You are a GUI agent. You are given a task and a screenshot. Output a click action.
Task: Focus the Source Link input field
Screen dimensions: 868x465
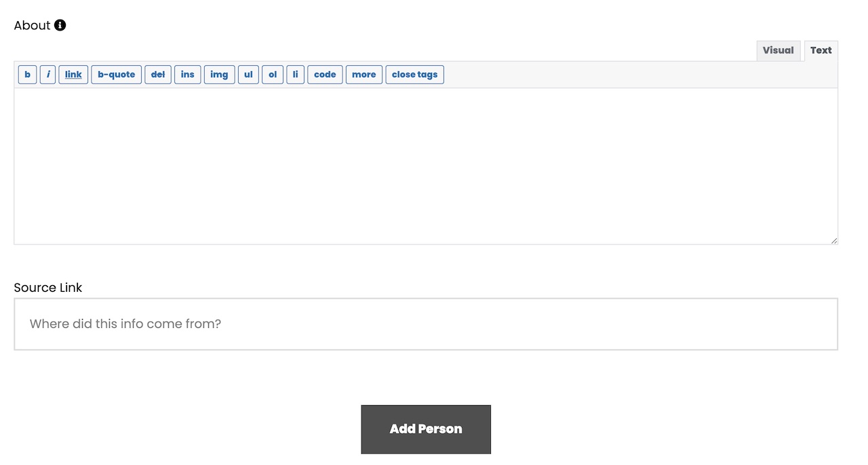coord(426,324)
